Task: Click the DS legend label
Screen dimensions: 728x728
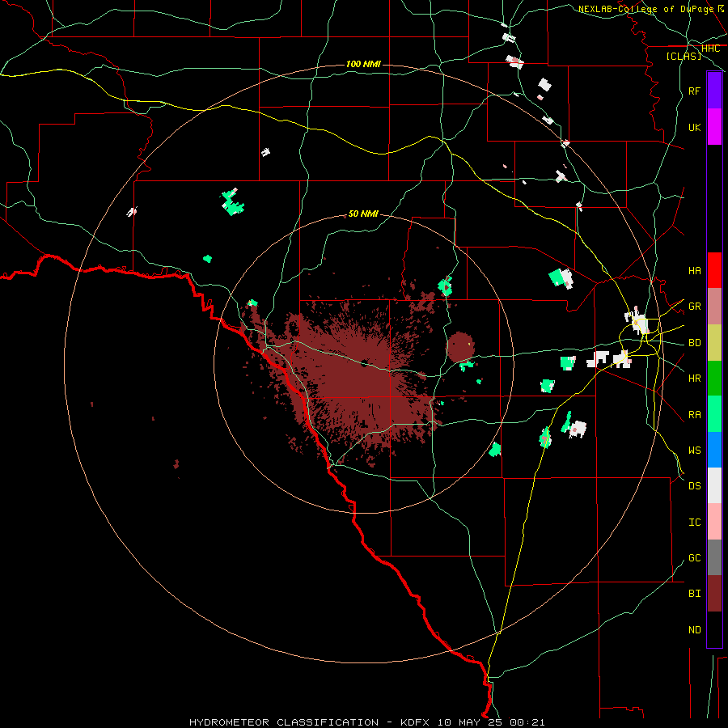Action: coord(694,485)
